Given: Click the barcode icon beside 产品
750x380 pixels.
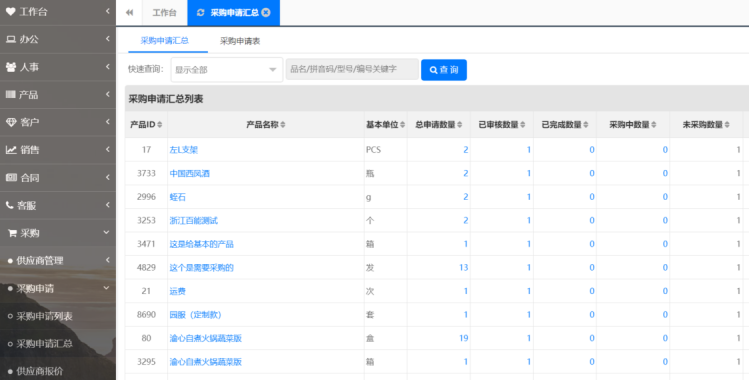Looking at the screenshot, I should [11, 95].
